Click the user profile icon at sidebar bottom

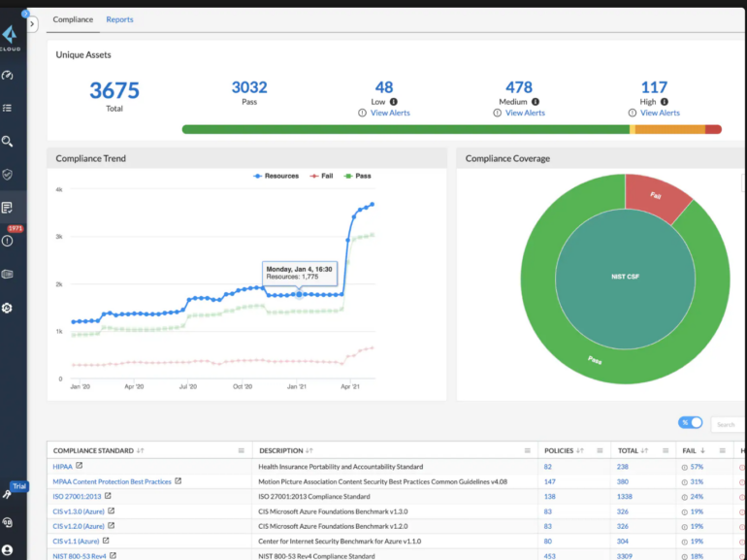coord(8,549)
